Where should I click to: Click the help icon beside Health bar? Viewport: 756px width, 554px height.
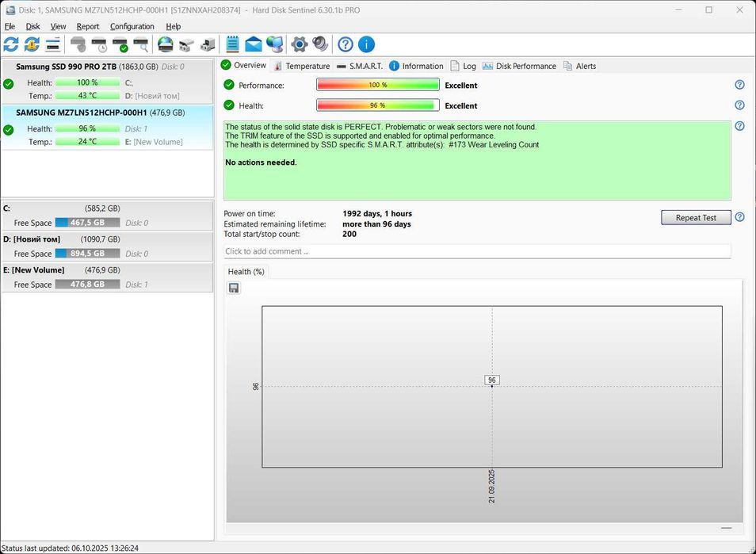[739, 105]
